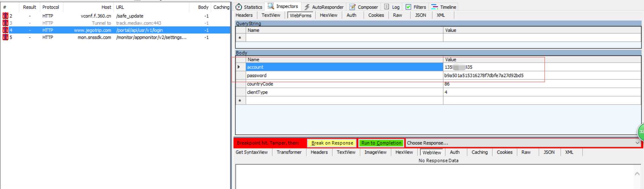The image size is (644, 189).
Task: Select response Headers tab
Action: pos(319,152)
